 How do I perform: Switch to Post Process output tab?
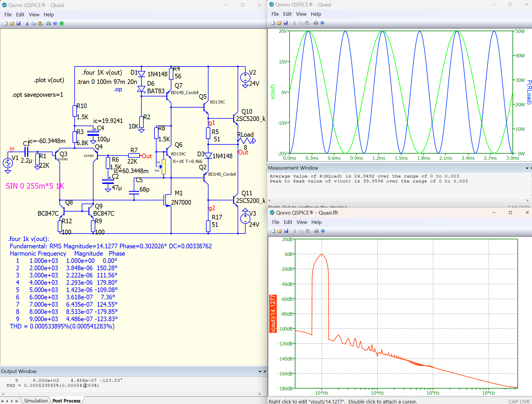coord(66,401)
